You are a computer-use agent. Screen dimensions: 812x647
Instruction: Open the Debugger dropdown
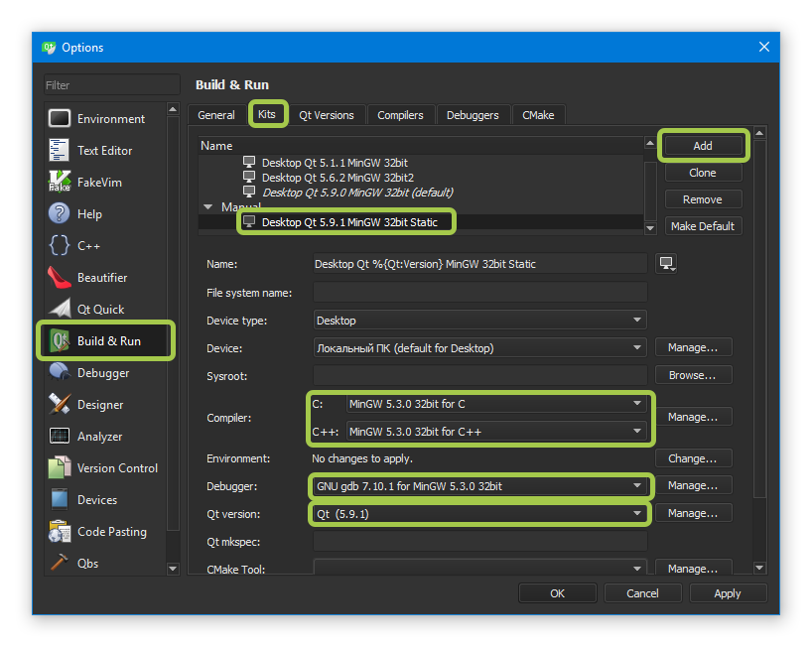479,486
